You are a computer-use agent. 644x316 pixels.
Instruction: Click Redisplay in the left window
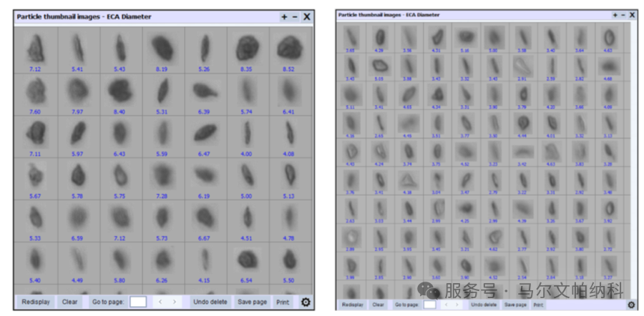tap(36, 302)
